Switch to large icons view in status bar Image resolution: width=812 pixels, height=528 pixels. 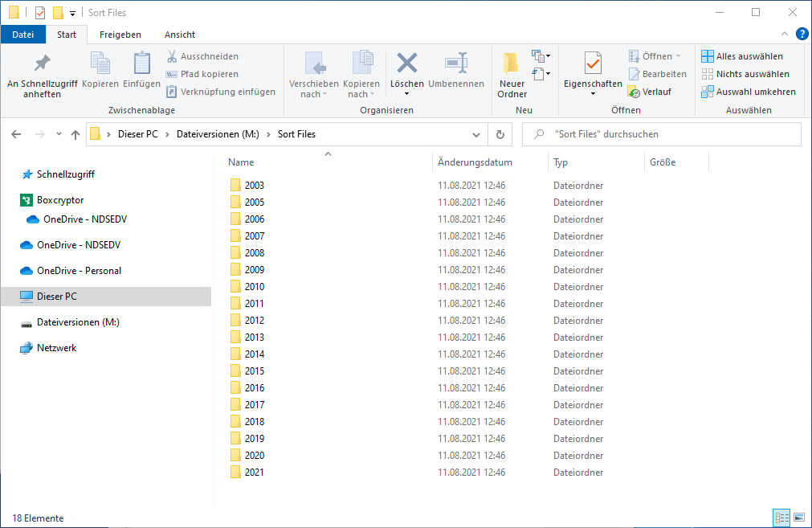tap(798, 518)
